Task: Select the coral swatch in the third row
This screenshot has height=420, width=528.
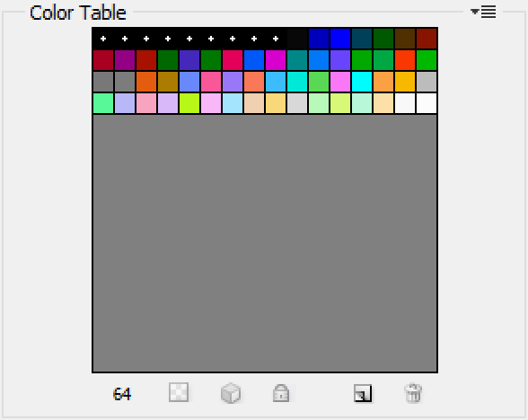Action: tap(254, 82)
